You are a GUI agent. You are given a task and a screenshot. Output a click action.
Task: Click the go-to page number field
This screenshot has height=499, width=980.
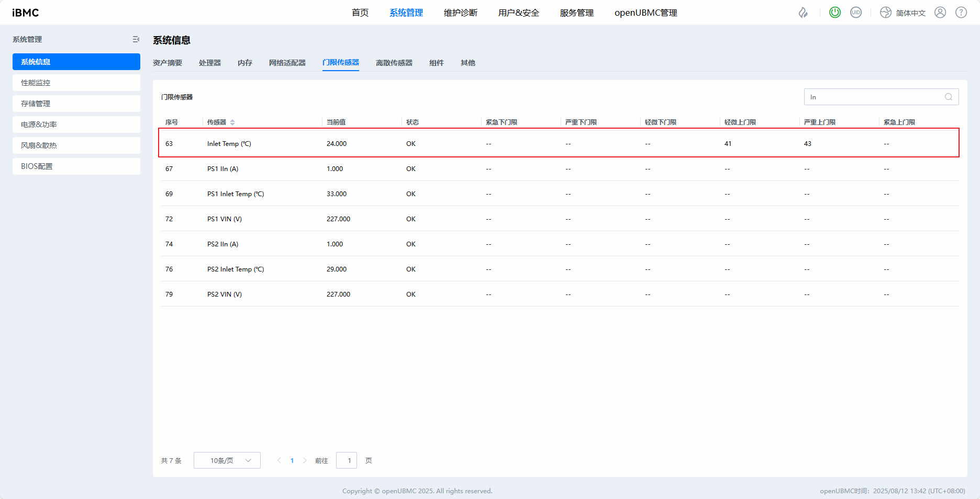coord(347,460)
